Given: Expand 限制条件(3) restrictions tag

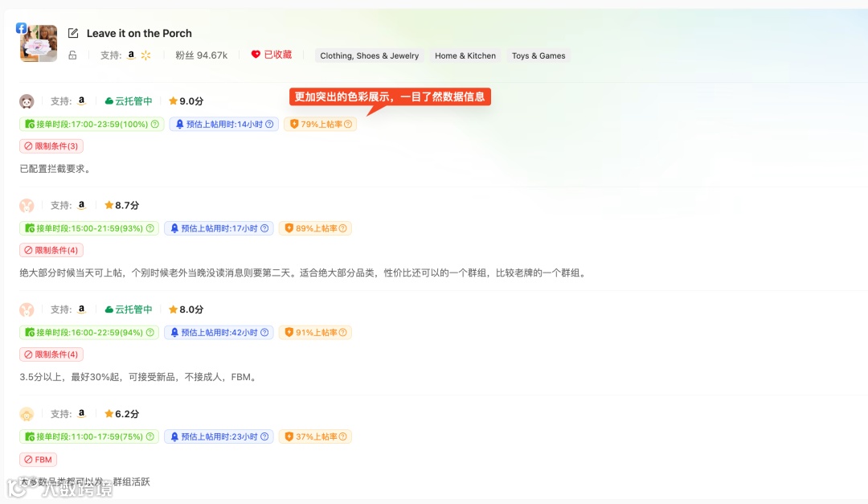Looking at the screenshot, I should (x=51, y=146).
